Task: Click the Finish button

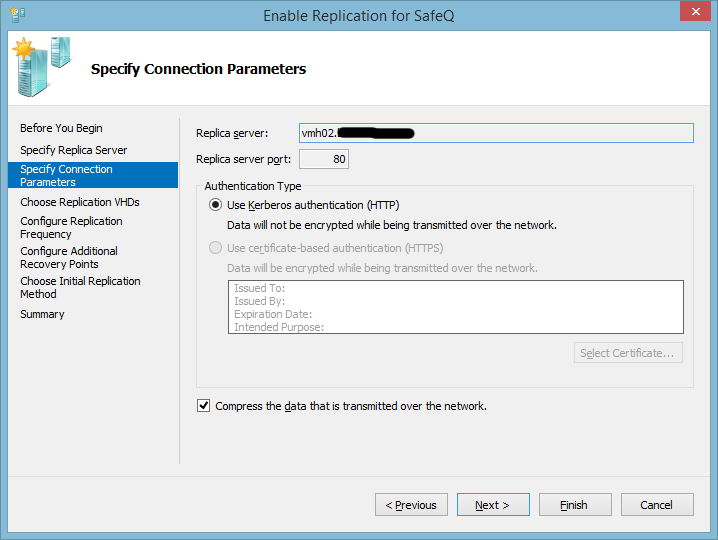Action: [575, 505]
